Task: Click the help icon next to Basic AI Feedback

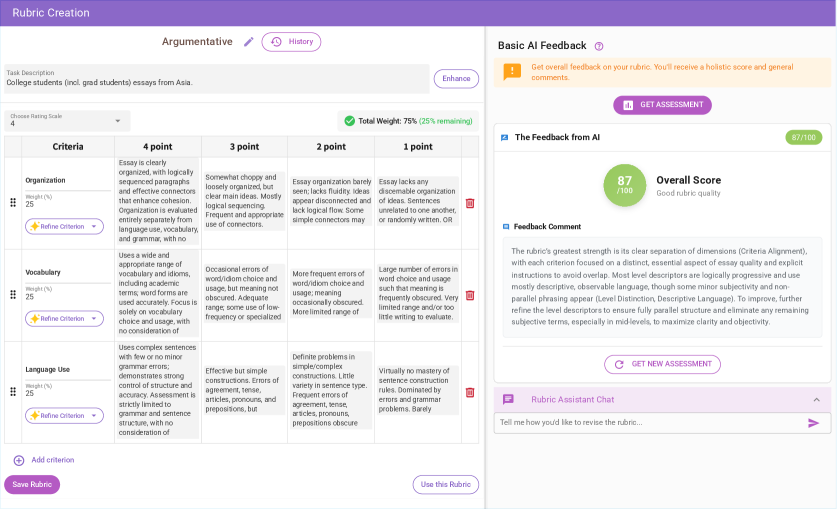Action: [599, 46]
